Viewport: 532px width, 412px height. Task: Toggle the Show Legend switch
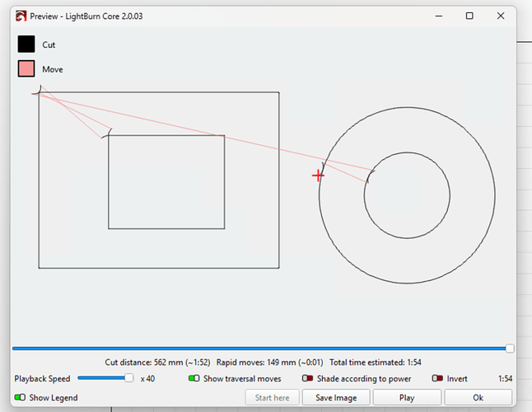20,397
